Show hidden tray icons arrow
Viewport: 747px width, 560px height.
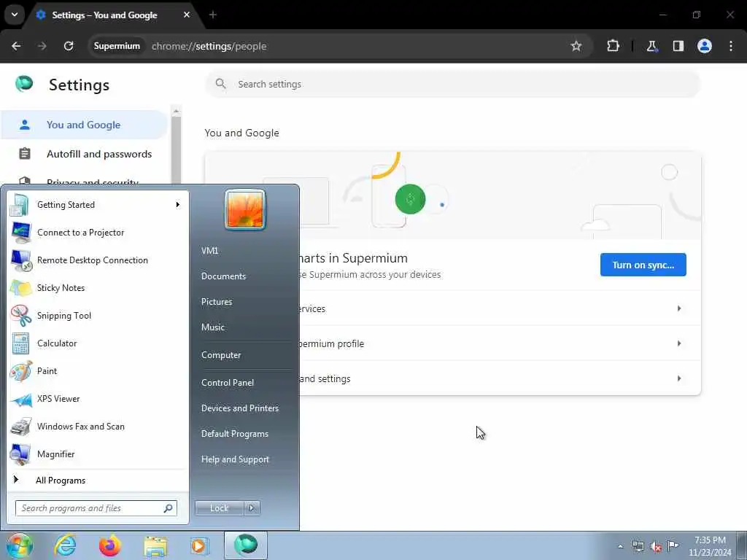[x=620, y=546]
